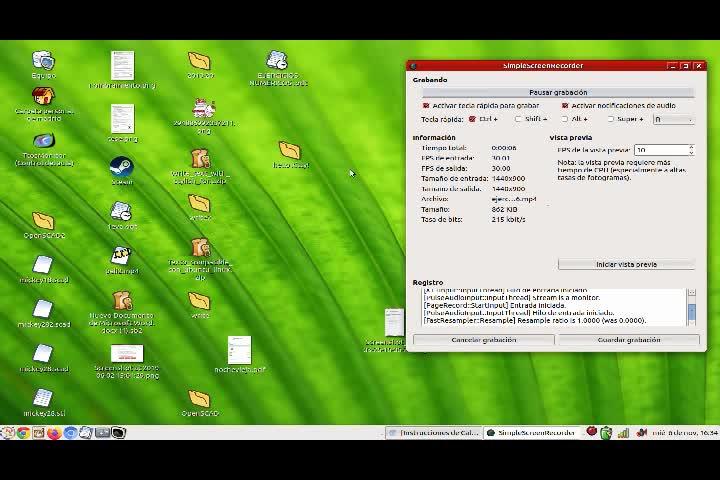Switch to 'Instrucciones de Cal...' taskbar window

point(435,433)
